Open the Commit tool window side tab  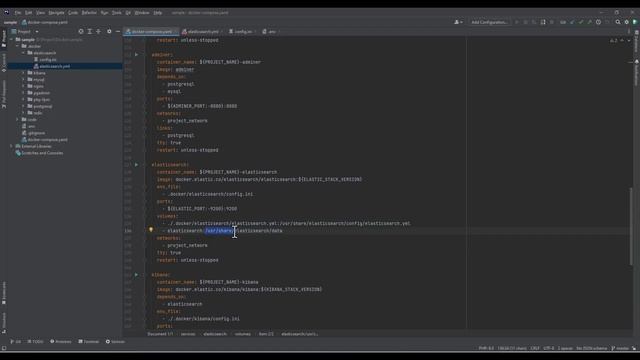[x=4, y=62]
